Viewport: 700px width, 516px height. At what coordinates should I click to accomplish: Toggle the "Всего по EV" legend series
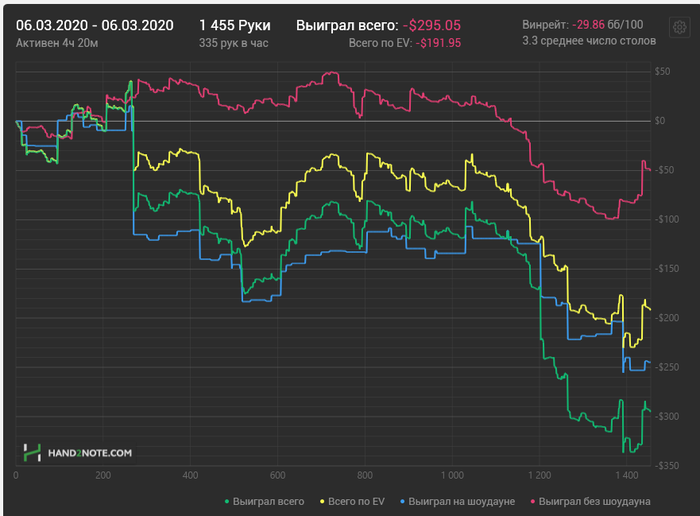pyautogui.click(x=354, y=500)
